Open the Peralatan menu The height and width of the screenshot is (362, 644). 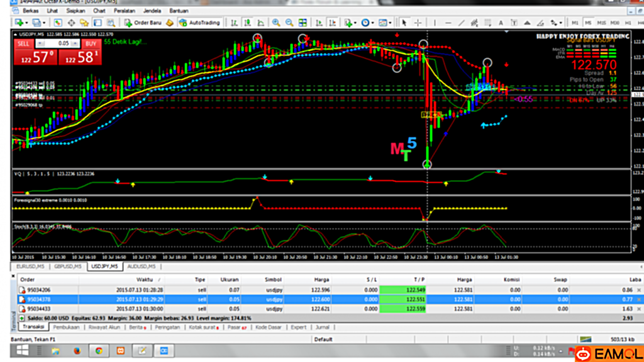point(124,11)
